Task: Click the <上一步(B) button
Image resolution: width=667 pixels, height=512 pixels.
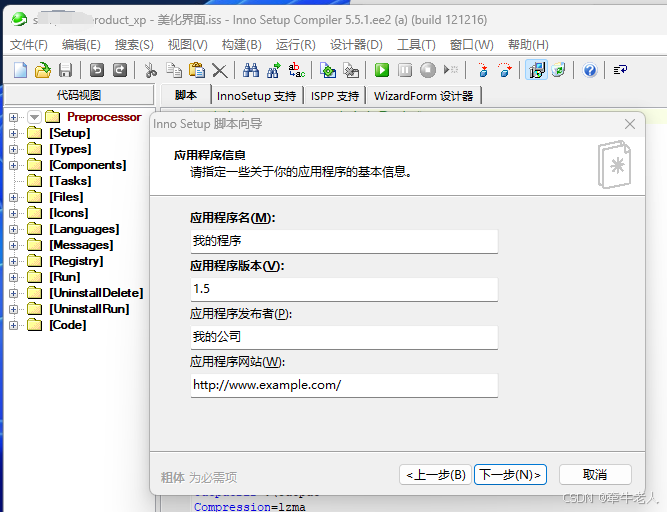Action: pos(436,475)
